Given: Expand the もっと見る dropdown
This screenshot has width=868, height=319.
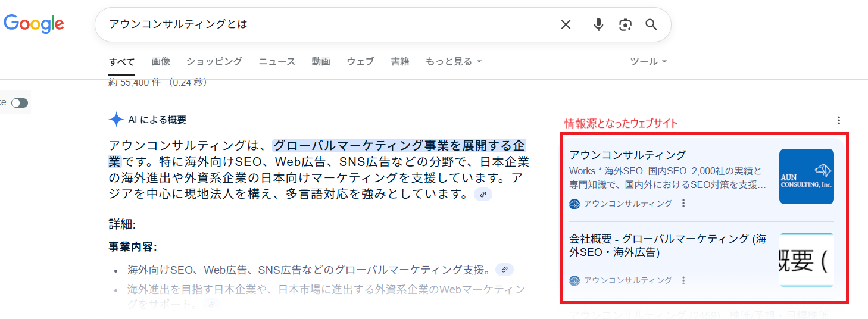Looking at the screenshot, I should click(454, 61).
